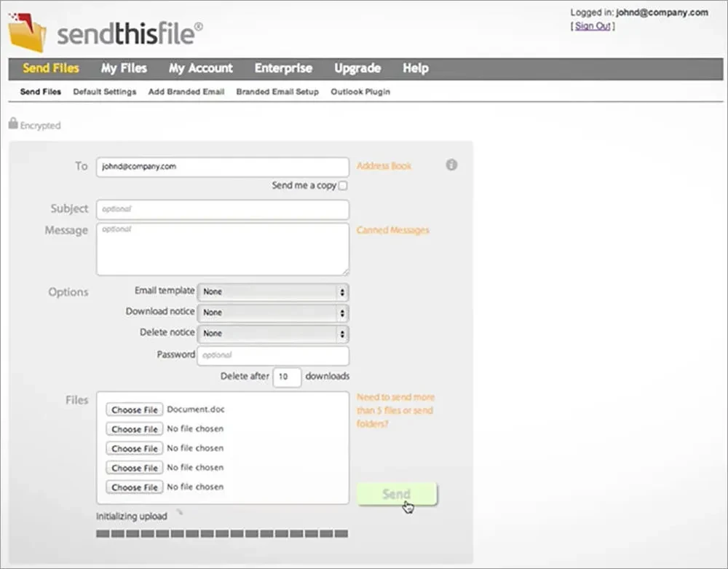
Task: Click the Subject input field
Action: click(x=222, y=209)
